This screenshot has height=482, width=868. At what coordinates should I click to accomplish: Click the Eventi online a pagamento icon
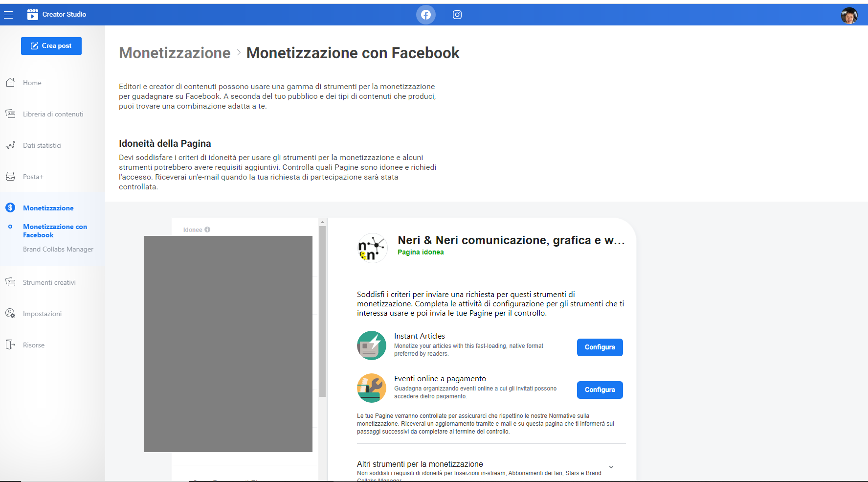(x=372, y=388)
